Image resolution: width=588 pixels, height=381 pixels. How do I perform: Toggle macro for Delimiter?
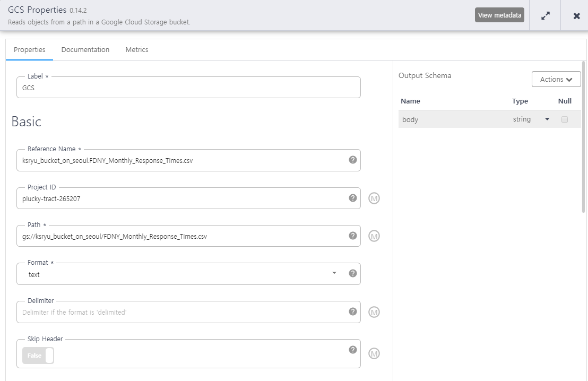click(374, 312)
